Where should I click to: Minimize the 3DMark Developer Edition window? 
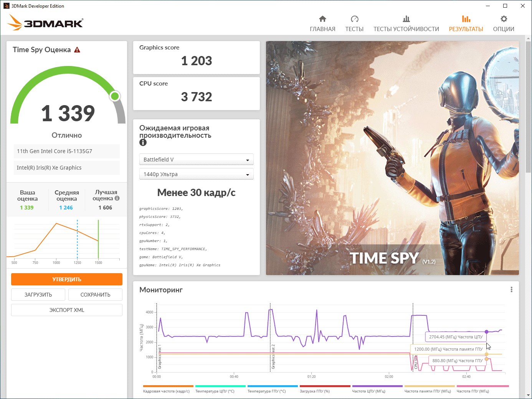pyautogui.click(x=488, y=6)
